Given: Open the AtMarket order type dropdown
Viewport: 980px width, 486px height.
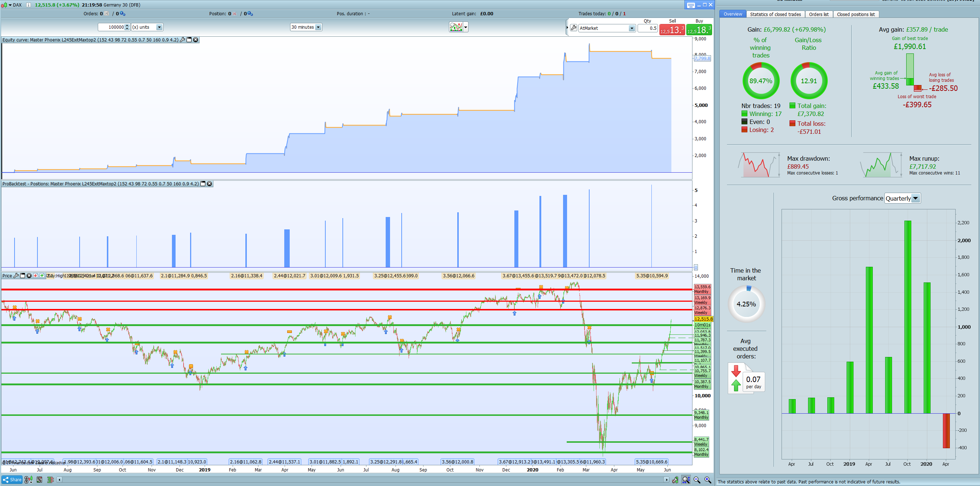Looking at the screenshot, I should coord(631,28).
